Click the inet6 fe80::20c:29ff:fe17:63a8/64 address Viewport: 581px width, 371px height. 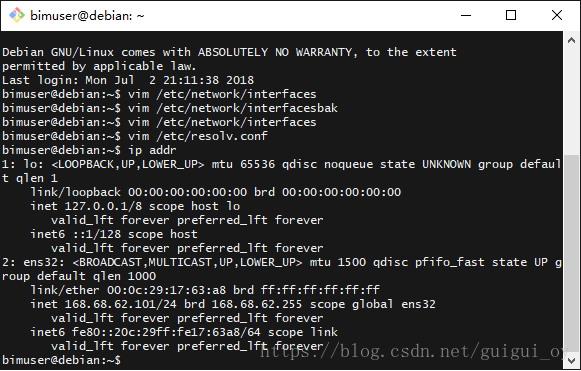(166, 332)
